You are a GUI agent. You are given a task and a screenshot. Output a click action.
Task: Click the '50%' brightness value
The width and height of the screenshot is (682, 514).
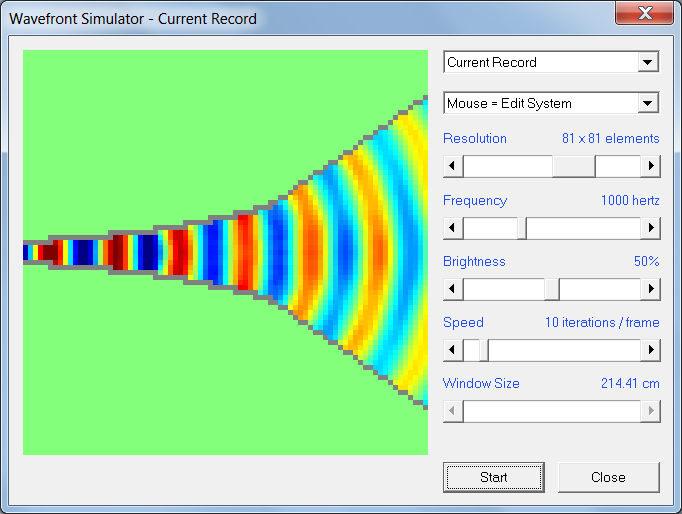(646, 261)
